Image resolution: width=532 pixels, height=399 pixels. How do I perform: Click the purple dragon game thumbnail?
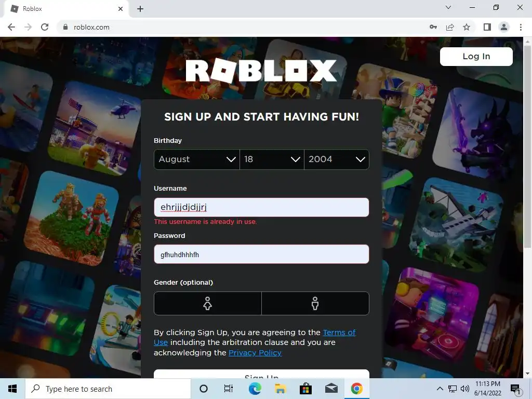pyautogui.click(x=478, y=135)
